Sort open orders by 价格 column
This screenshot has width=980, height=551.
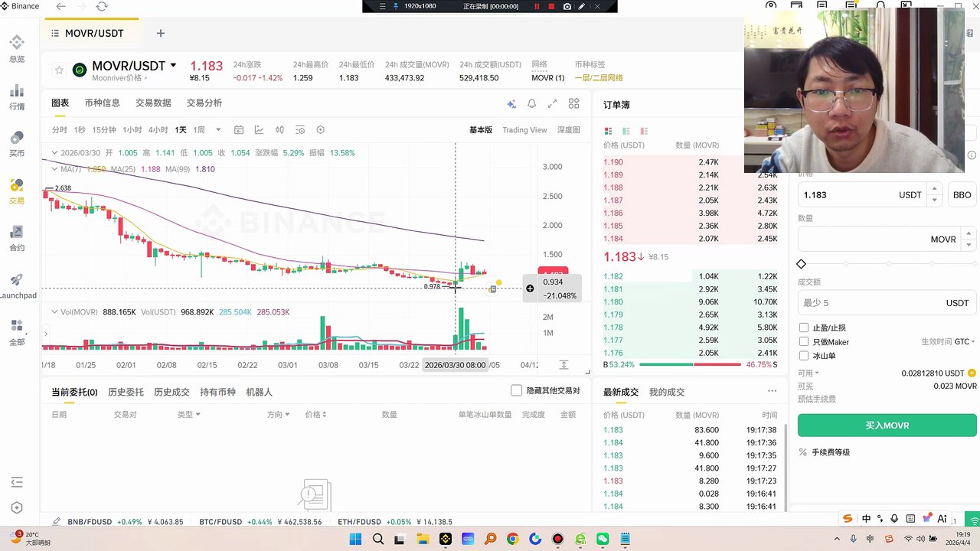pyautogui.click(x=316, y=415)
